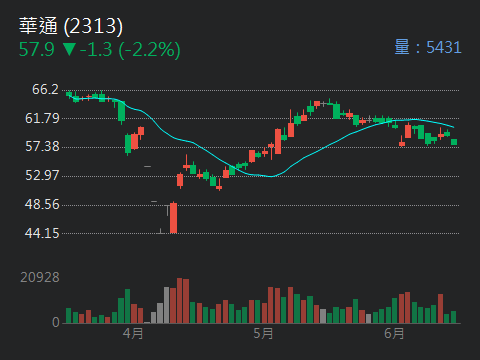Click the 57.38 price axis label
Viewport: 480px width, 360px height.
click(42, 146)
